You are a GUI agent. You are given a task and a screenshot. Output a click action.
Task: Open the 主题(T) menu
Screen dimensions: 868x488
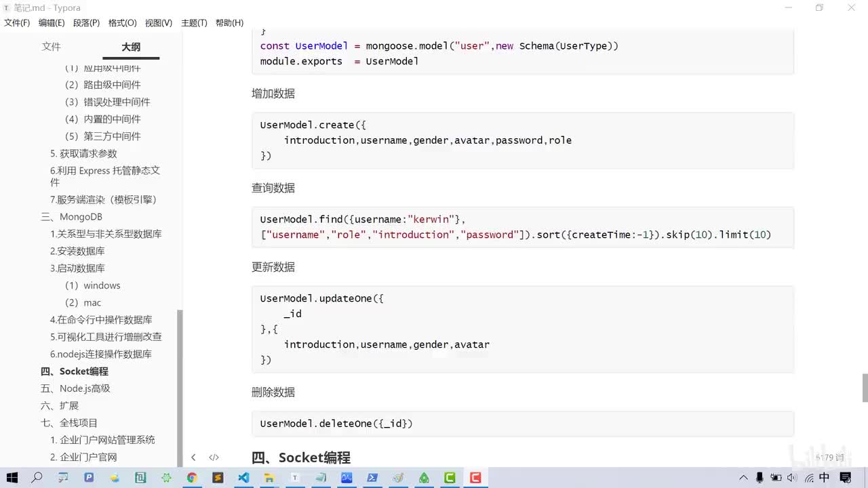(194, 23)
